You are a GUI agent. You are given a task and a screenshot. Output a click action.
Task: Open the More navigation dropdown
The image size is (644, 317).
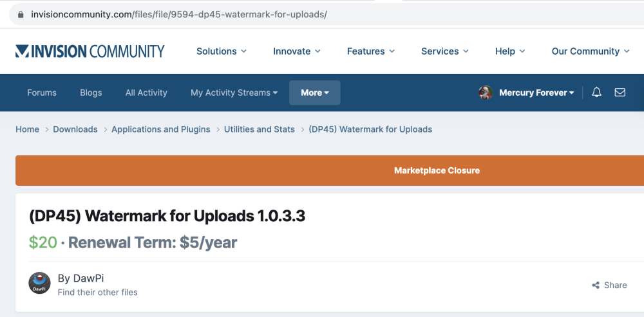314,93
